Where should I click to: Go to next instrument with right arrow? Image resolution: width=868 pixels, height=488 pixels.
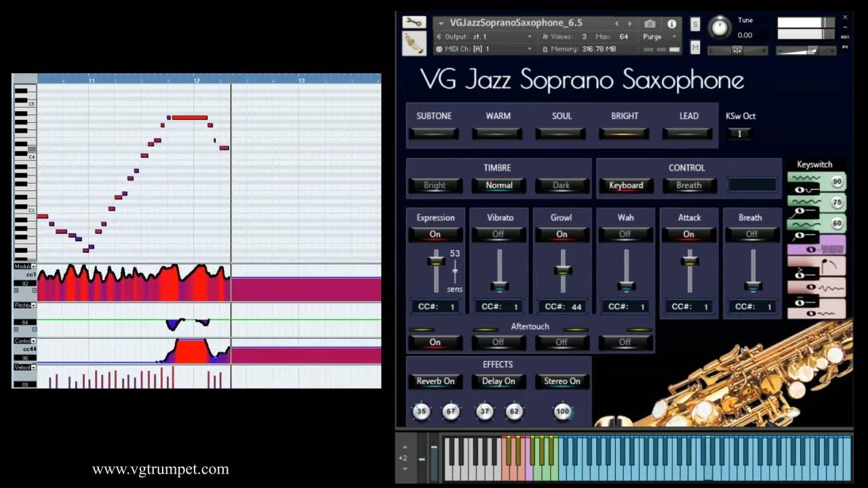tap(629, 23)
